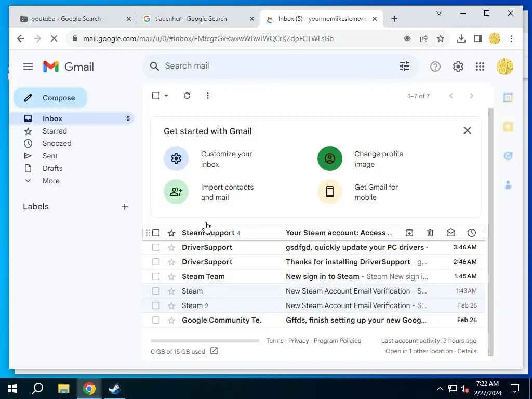The height and width of the screenshot is (399, 532).
Task: Click the Compose button
Action: pos(50,98)
